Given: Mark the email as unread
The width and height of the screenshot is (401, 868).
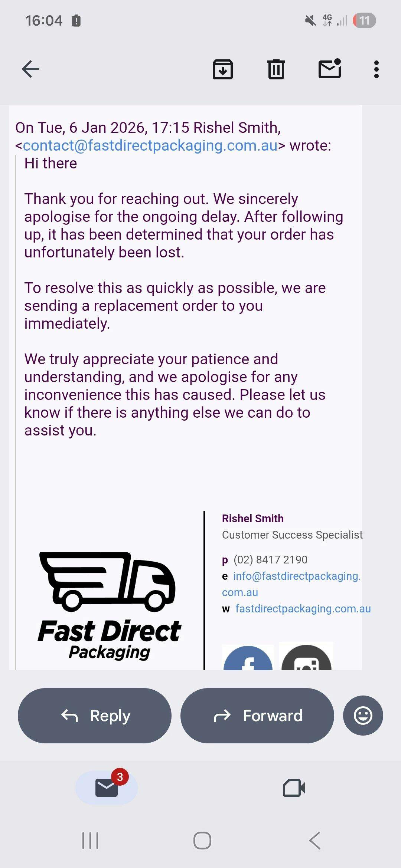Looking at the screenshot, I should pyautogui.click(x=330, y=69).
